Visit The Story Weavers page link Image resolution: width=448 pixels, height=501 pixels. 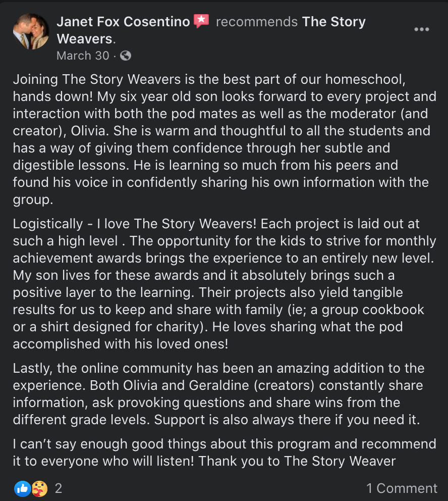click(x=211, y=30)
